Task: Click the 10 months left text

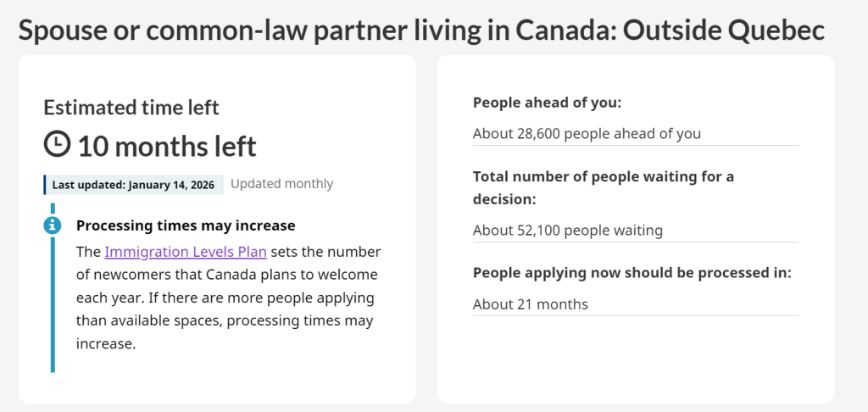Action: pos(167,146)
